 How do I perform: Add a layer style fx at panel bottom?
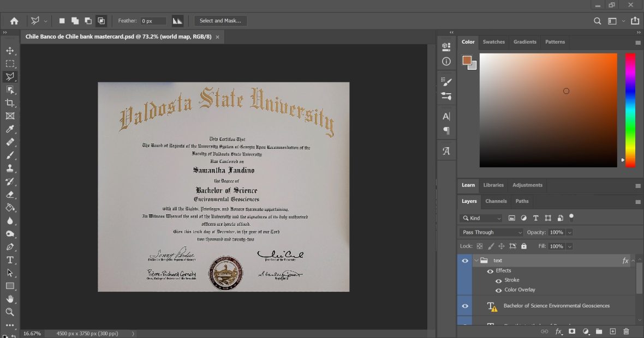pos(558,331)
